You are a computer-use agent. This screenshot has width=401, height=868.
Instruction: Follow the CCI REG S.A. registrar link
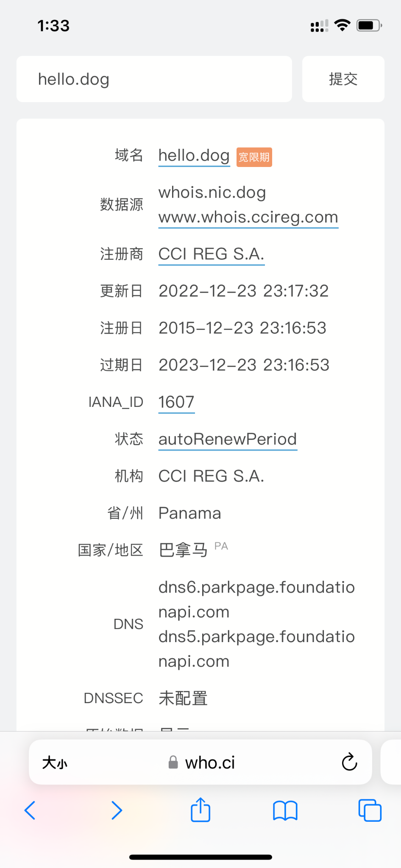coord(211,254)
